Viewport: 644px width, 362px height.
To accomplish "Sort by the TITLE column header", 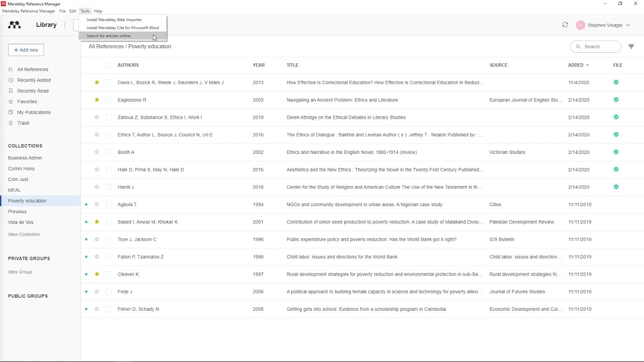I will click(292, 65).
